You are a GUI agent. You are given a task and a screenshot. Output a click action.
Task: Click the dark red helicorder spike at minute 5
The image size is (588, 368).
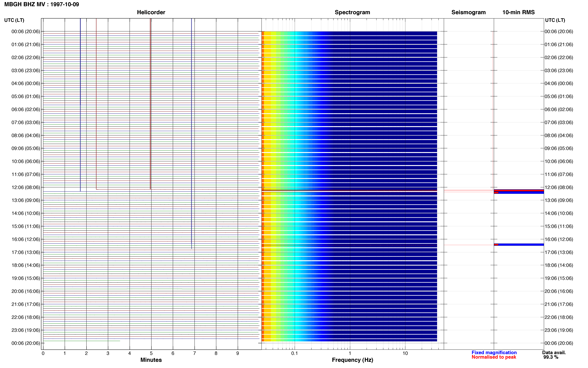[x=151, y=104]
